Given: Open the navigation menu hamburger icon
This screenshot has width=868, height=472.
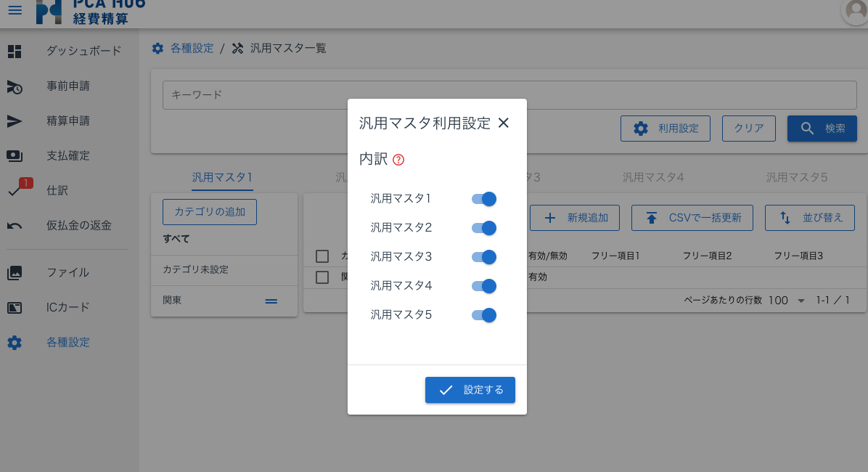Looking at the screenshot, I should click(x=15, y=10).
